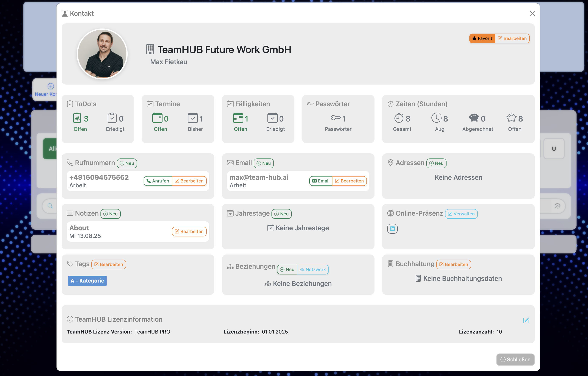Click the edit pencil icon in Lizenzinformation

(526, 320)
